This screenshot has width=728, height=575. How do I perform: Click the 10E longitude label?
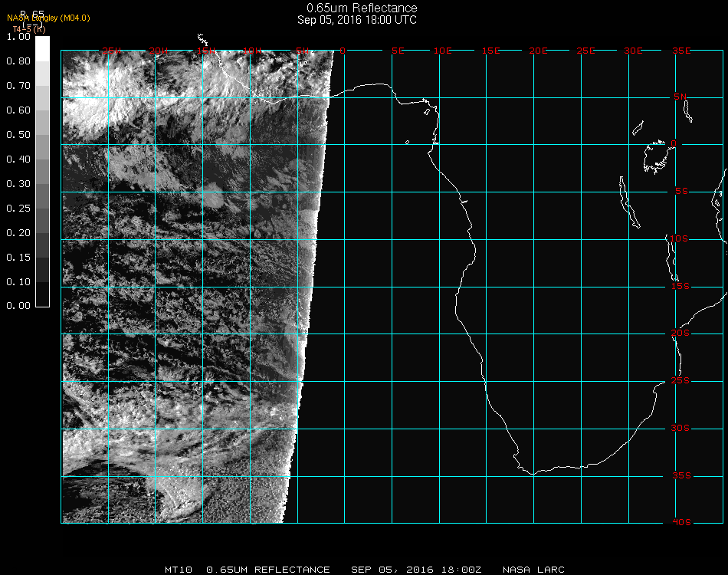point(442,51)
